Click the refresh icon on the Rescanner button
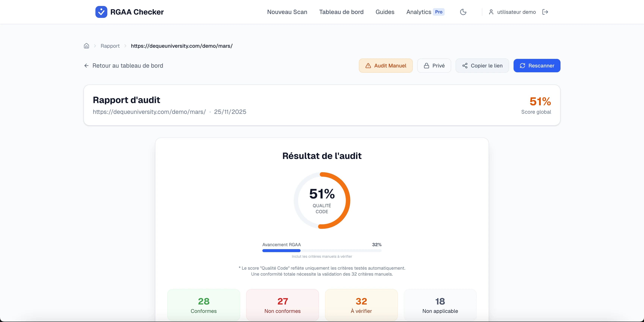Screen dimensions: 644x322 point(523,66)
